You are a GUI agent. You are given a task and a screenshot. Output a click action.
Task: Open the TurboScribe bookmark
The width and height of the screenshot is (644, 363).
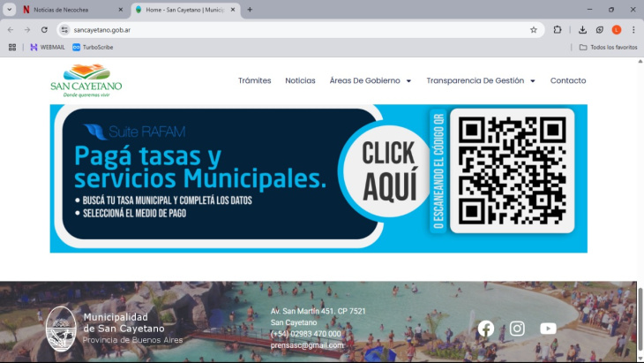point(93,48)
